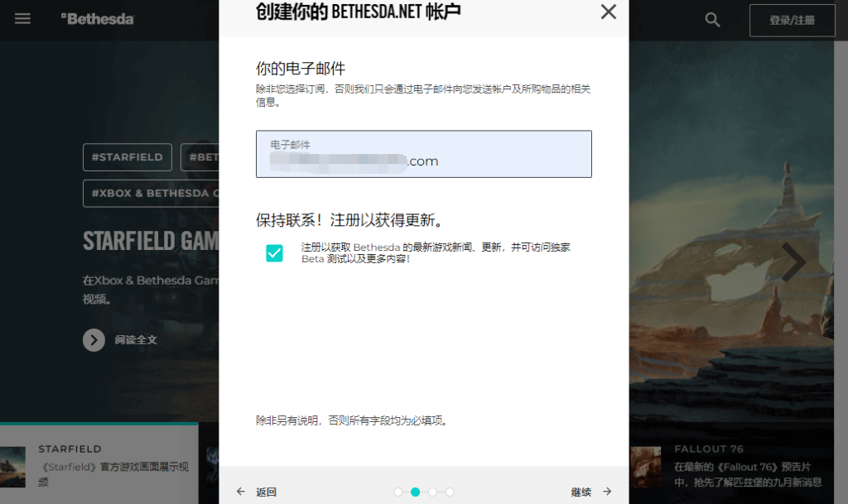Screen dimensions: 848x504
Task: Click the #XBOX & BETHESDA tag
Action: point(151,194)
